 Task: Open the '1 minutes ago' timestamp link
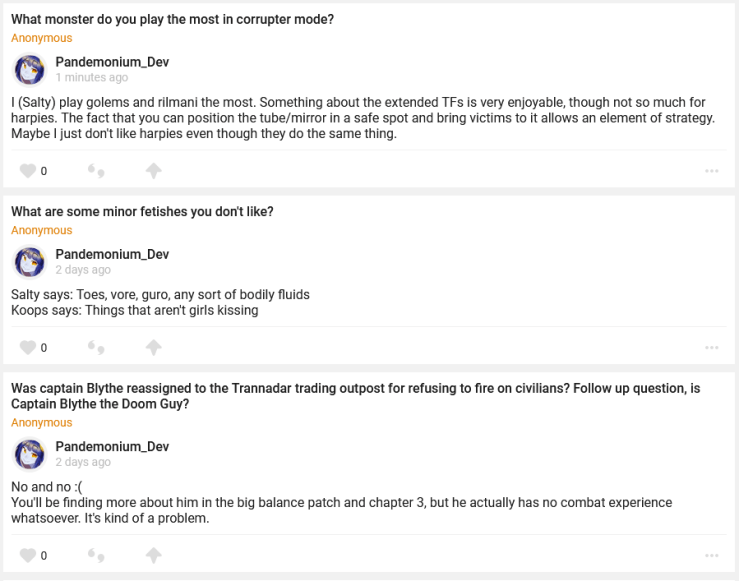coord(91,77)
